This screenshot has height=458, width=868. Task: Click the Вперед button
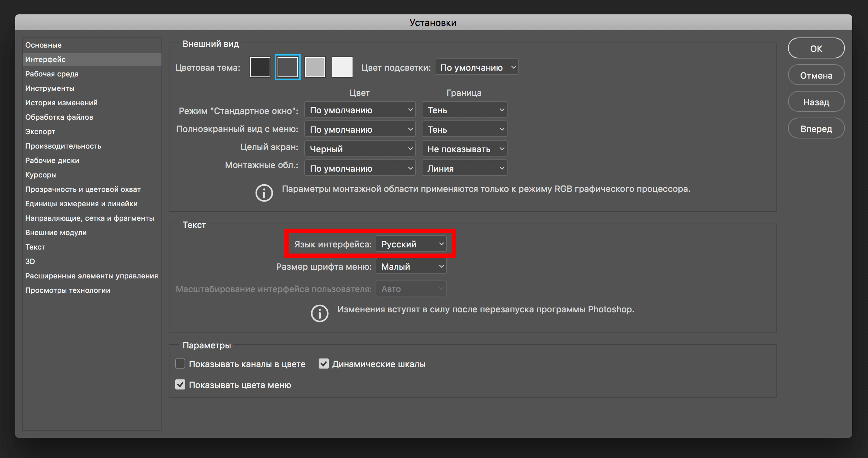(x=816, y=129)
